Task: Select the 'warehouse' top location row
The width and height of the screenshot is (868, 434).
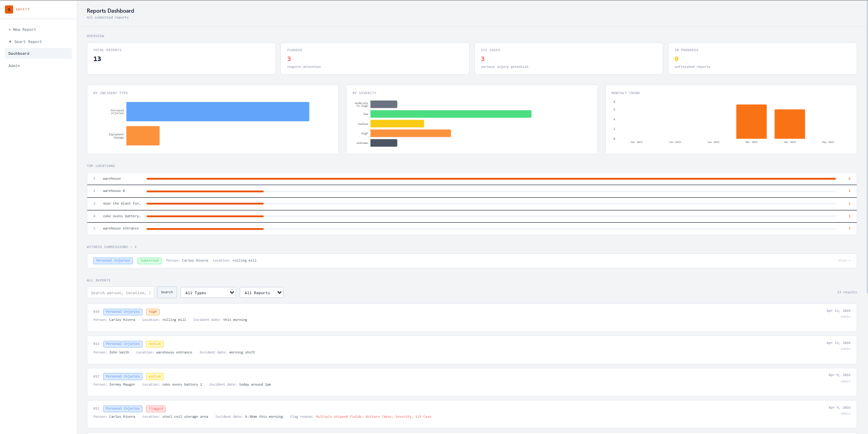Action: [472, 179]
